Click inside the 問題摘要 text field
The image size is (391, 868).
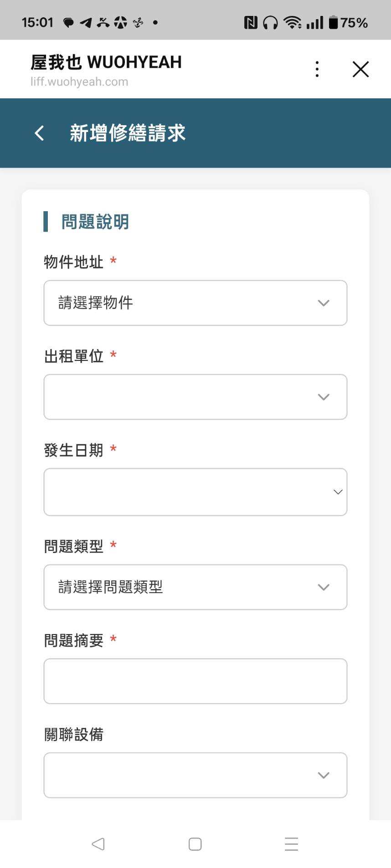pyautogui.click(x=195, y=681)
